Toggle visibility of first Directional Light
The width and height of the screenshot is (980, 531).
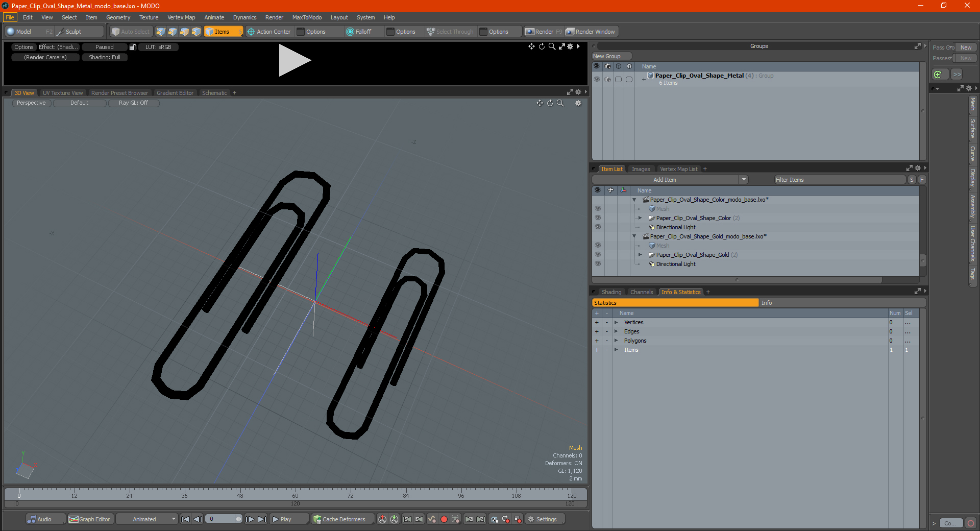click(x=598, y=227)
